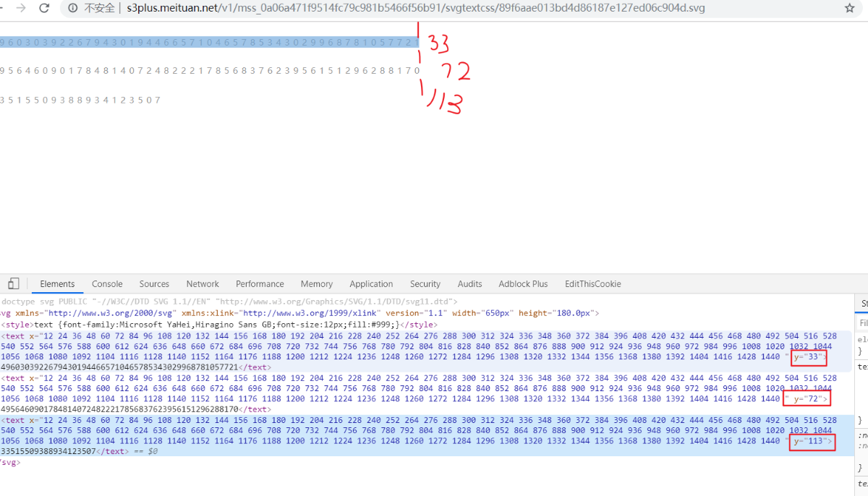Open the EditThisCookie tab
The height and width of the screenshot is (496, 868).
(592, 284)
